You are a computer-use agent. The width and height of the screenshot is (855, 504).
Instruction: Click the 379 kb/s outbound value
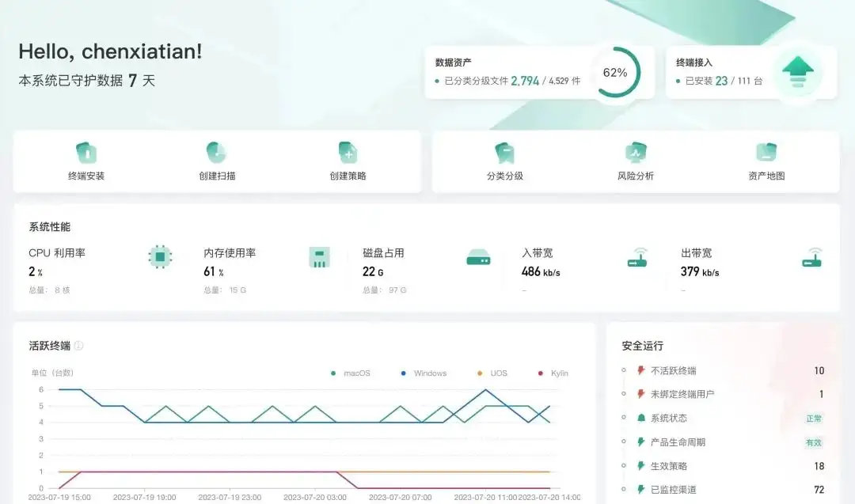click(700, 271)
